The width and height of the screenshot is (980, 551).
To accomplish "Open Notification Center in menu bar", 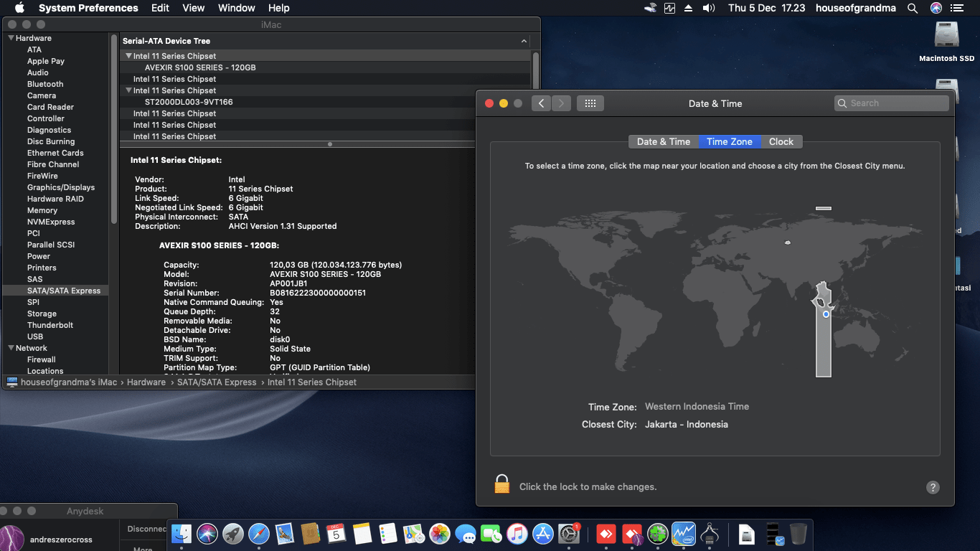I will coord(957,9).
